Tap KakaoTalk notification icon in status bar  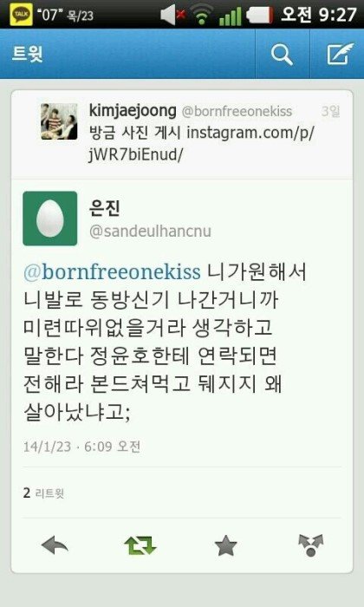(x=22, y=15)
